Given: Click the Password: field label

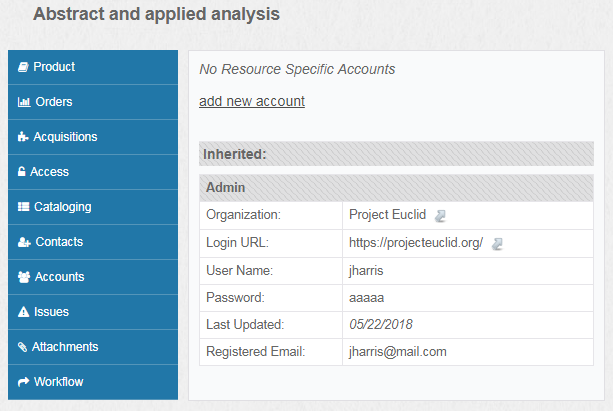Looking at the screenshot, I should 235,298.
